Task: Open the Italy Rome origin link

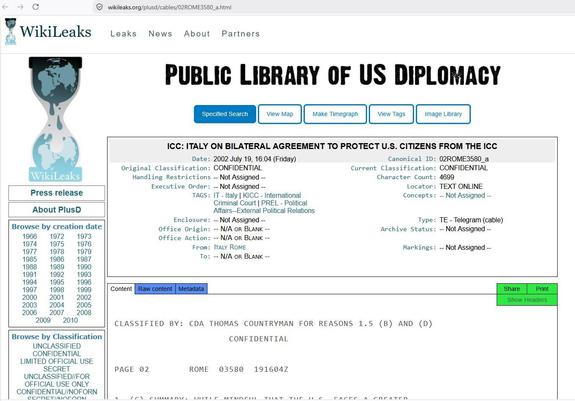Action: point(230,247)
